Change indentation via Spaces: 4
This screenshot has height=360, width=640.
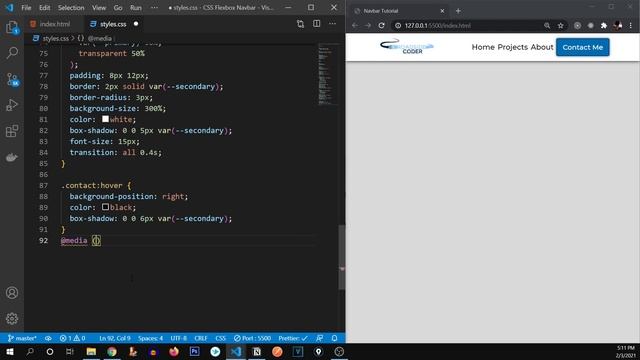(x=150, y=338)
